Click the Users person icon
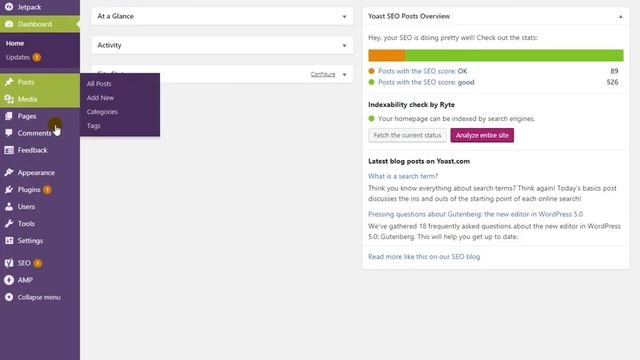 [x=9, y=207]
